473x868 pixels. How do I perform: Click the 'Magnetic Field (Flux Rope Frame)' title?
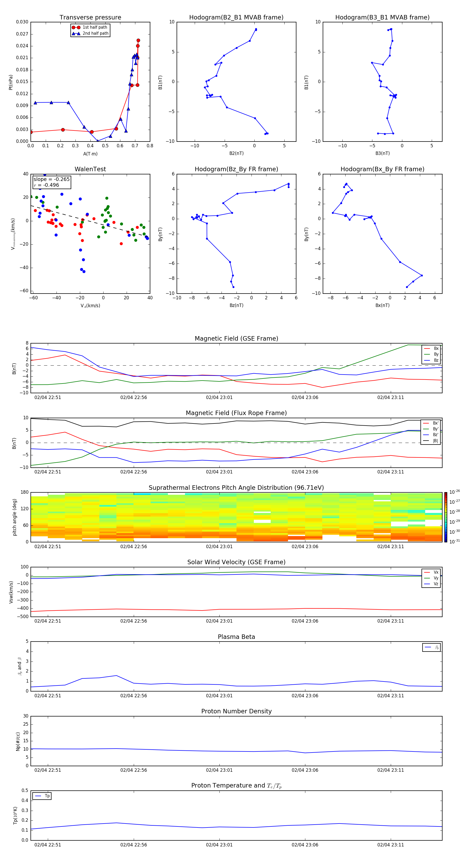[x=236, y=413]
